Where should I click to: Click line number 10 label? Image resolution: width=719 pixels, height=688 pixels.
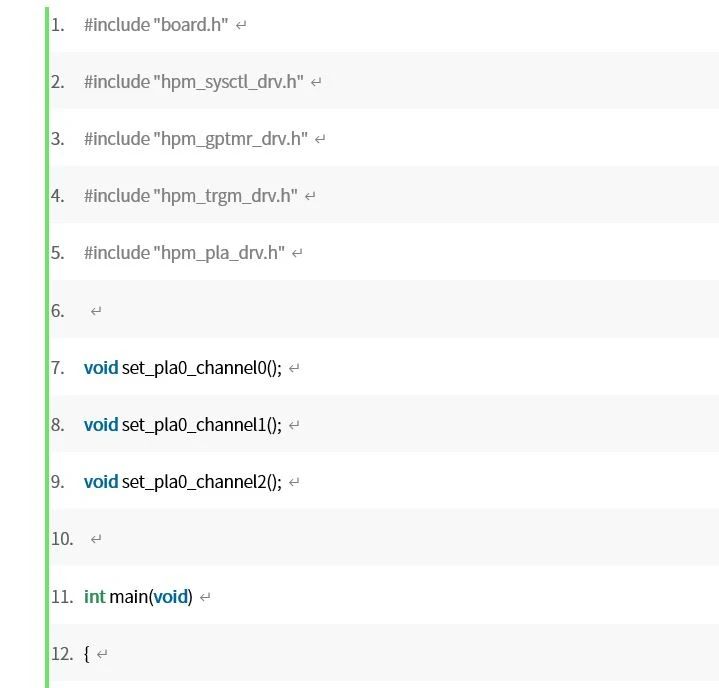(62, 538)
